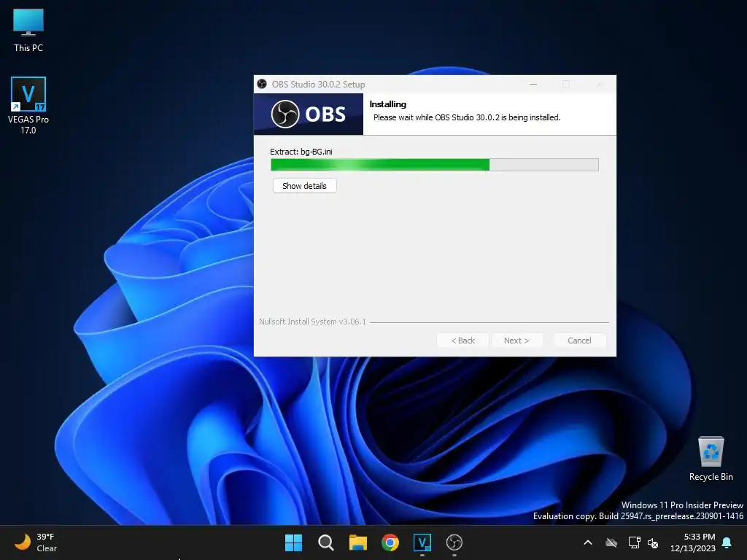Click the "OBS Studio 30.0.2 Setup" window title
747x560 pixels.
pyautogui.click(x=318, y=85)
